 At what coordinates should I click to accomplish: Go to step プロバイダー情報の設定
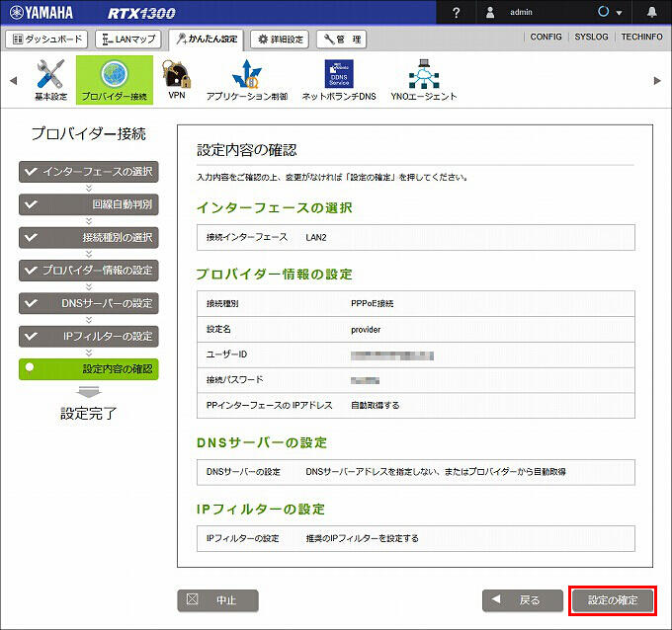(89, 271)
